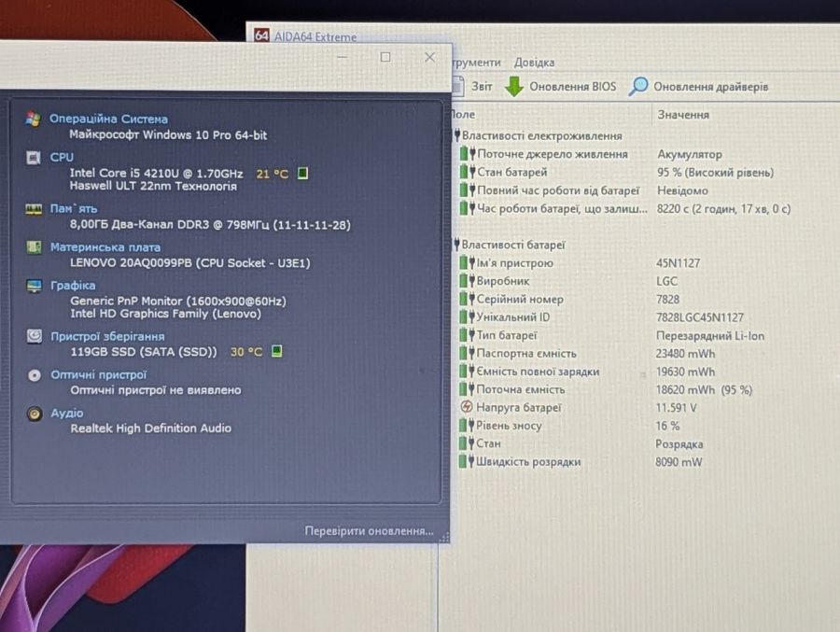Click the monitor icon beside Графіка
Screen dimensions: 840x632
click(x=34, y=286)
